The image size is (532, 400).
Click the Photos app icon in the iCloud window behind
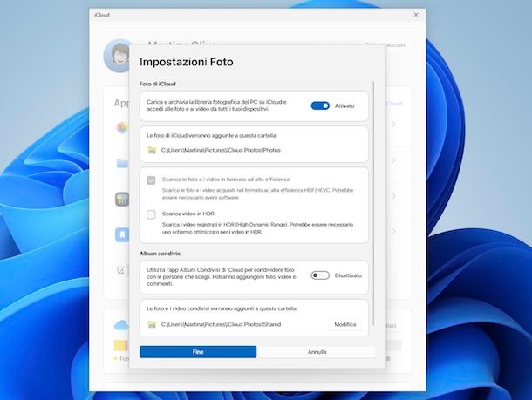tap(122, 128)
